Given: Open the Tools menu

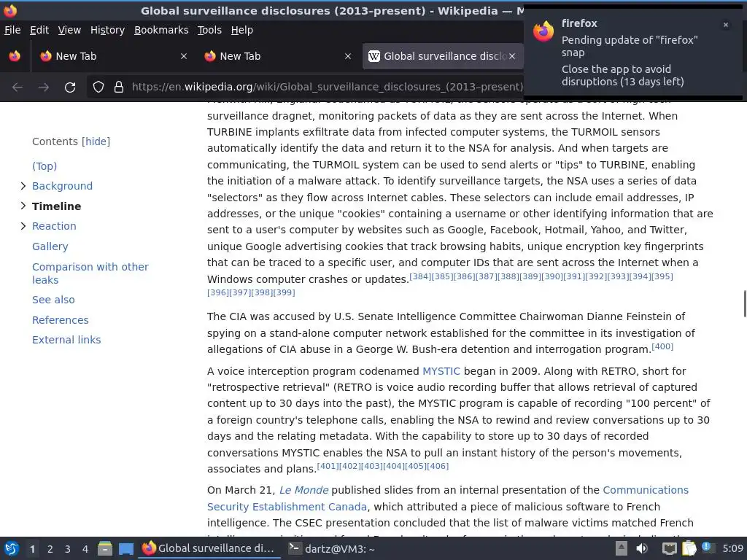Looking at the screenshot, I should [209, 30].
